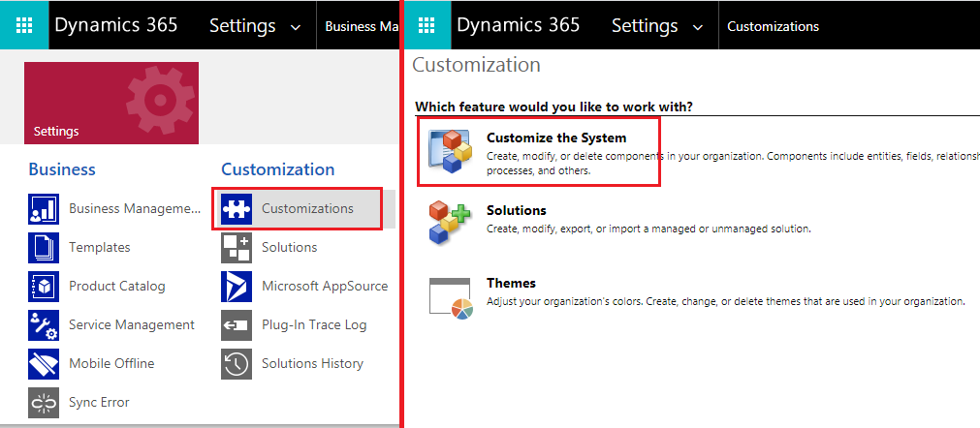
Task: Click Solutions squares icon in Customization list
Action: click(237, 248)
